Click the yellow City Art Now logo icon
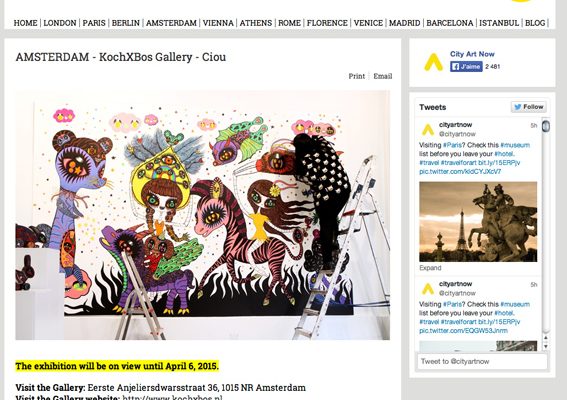The image size is (567, 400). click(x=433, y=62)
